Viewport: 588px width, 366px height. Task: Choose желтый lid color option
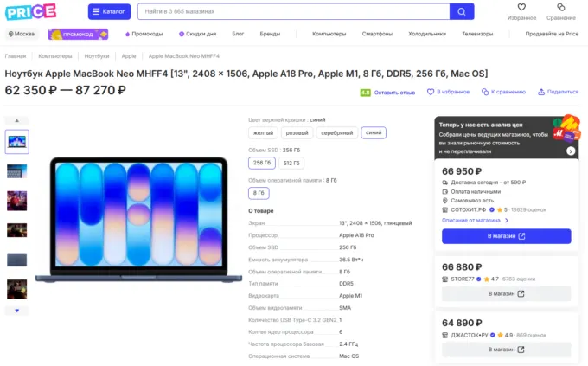263,133
